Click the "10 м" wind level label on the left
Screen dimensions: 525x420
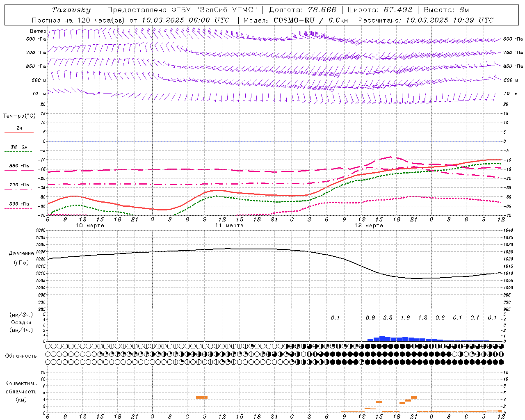click(x=39, y=94)
